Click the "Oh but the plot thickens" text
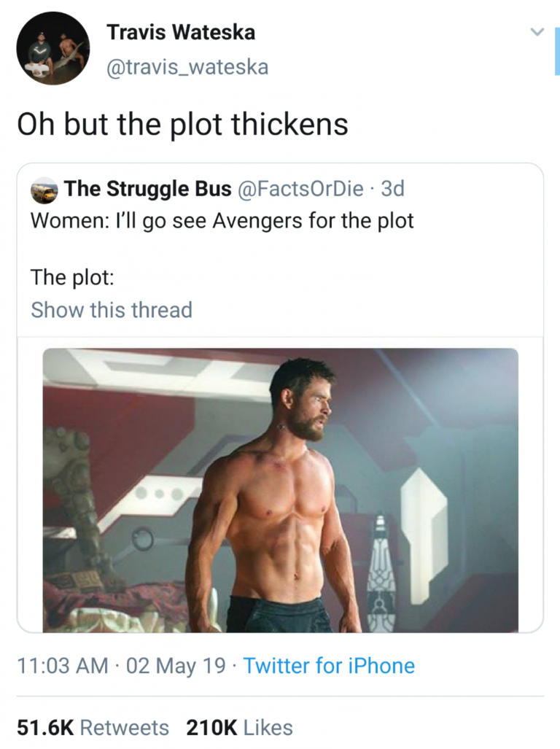 click(x=182, y=125)
